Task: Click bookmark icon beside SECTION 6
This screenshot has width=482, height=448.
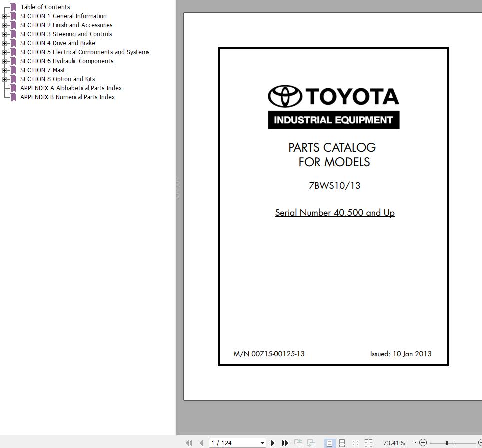Action: [x=13, y=61]
